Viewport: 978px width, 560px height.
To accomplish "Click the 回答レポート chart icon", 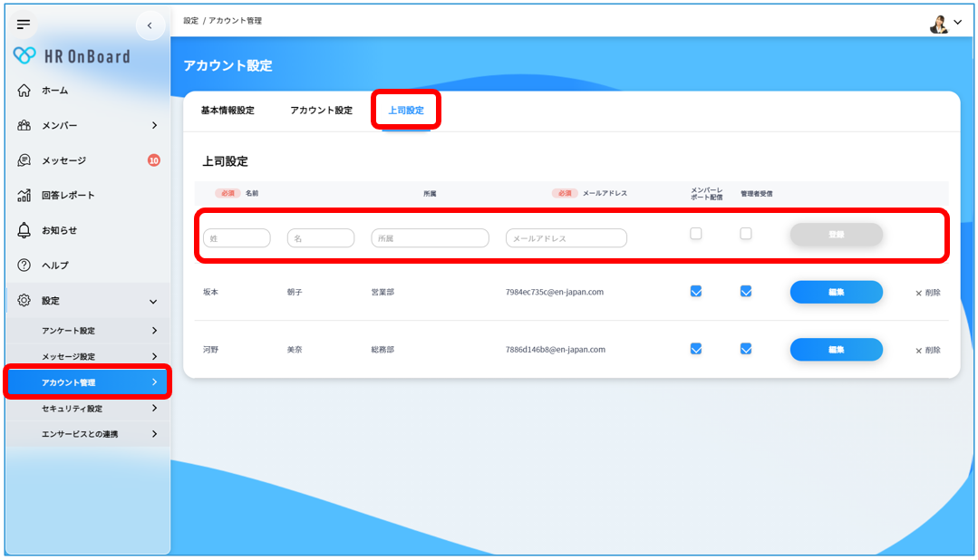I will pyautogui.click(x=24, y=195).
